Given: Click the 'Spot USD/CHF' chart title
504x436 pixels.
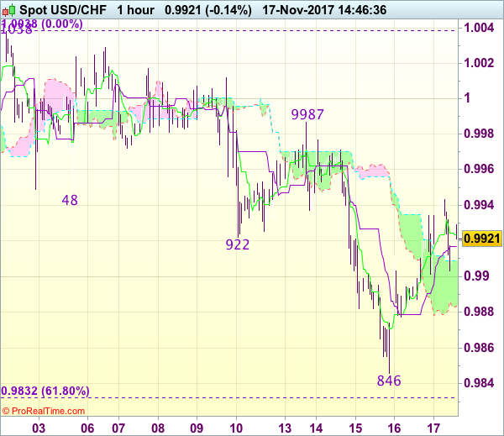Looking at the screenshot, I should coord(63,10).
